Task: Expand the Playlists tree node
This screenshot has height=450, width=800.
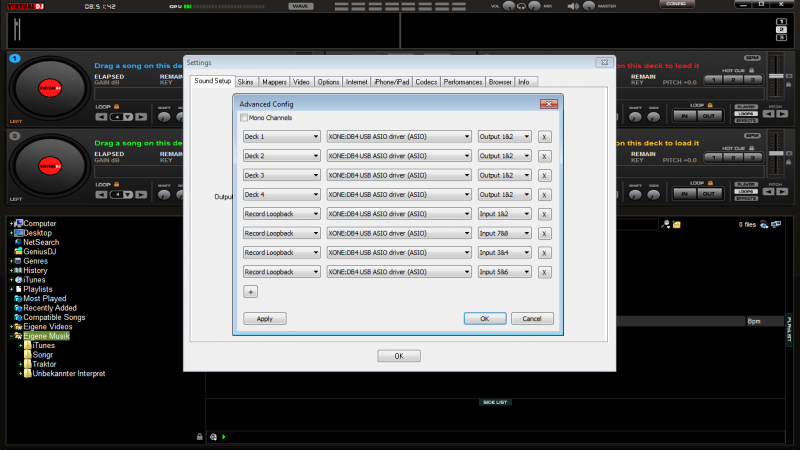Action: coord(11,289)
